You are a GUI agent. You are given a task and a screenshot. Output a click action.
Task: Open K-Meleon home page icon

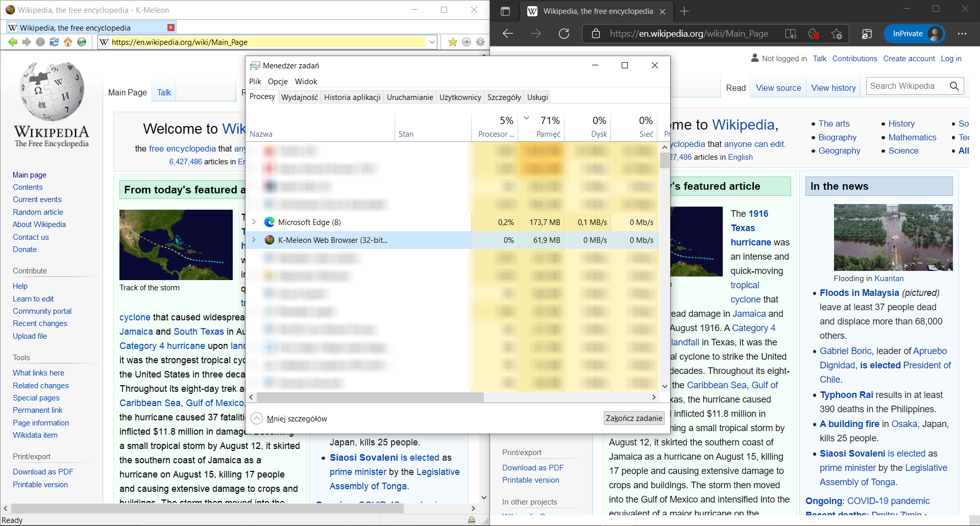point(68,42)
